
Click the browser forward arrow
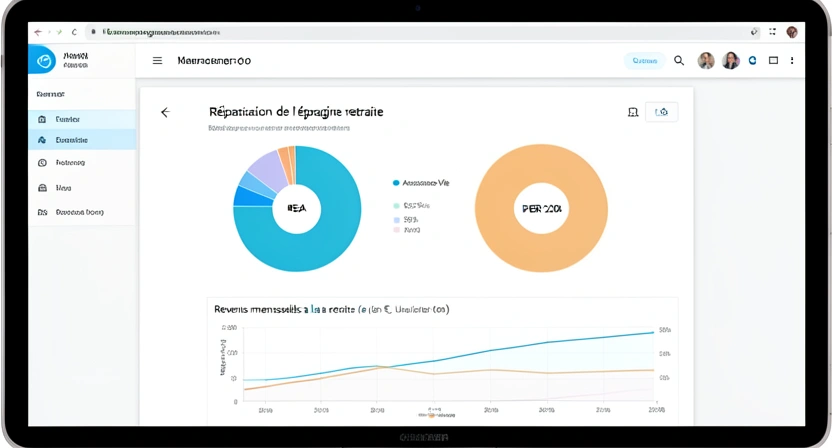[59, 32]
